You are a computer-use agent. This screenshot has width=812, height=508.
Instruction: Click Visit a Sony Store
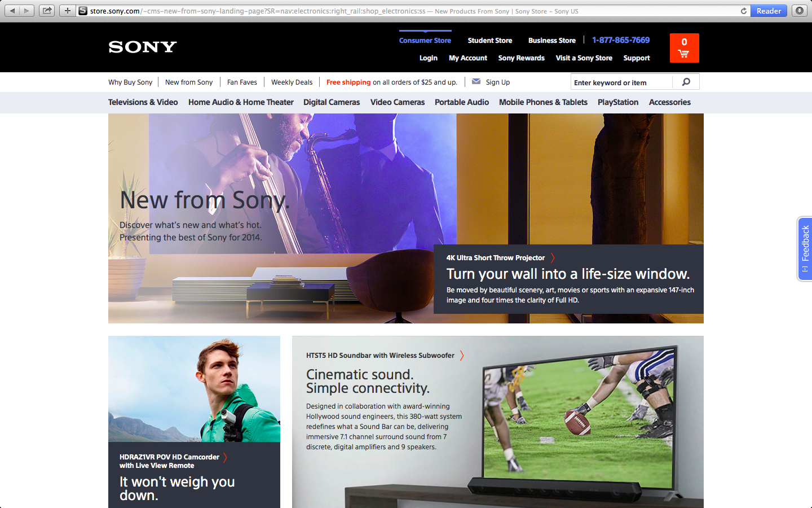click(584, 58)
